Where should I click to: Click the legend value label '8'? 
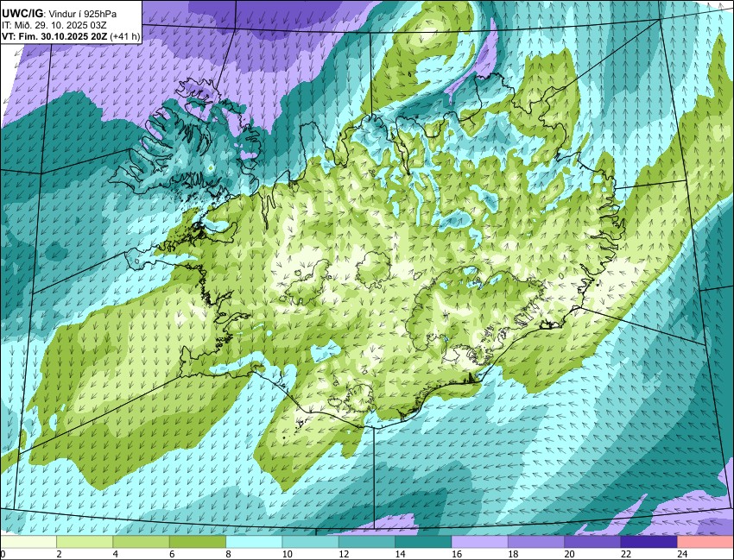pyautogui.click(x=229, y=554)
